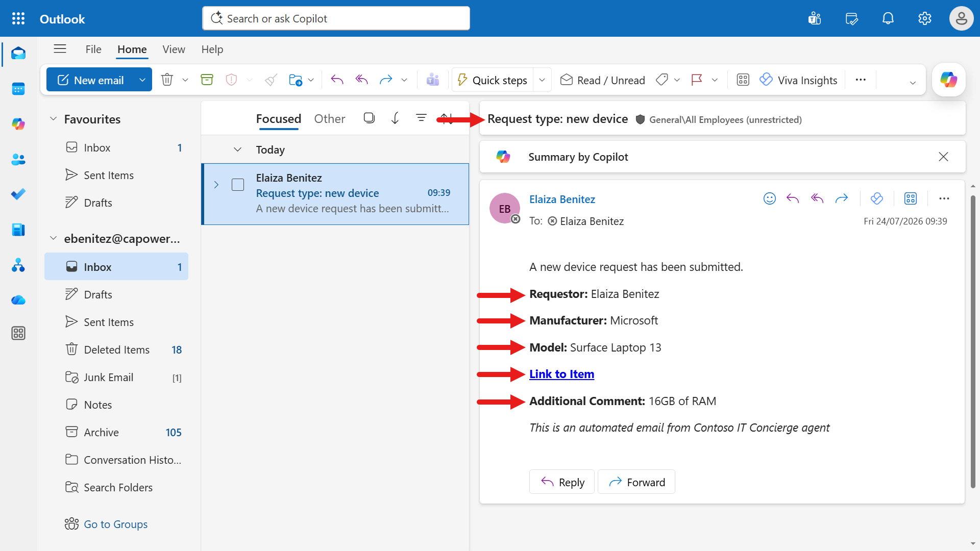Screen dimensions: 980x551
Task: Open Copilot in the left app rail
Action: (x=18, y=124)
